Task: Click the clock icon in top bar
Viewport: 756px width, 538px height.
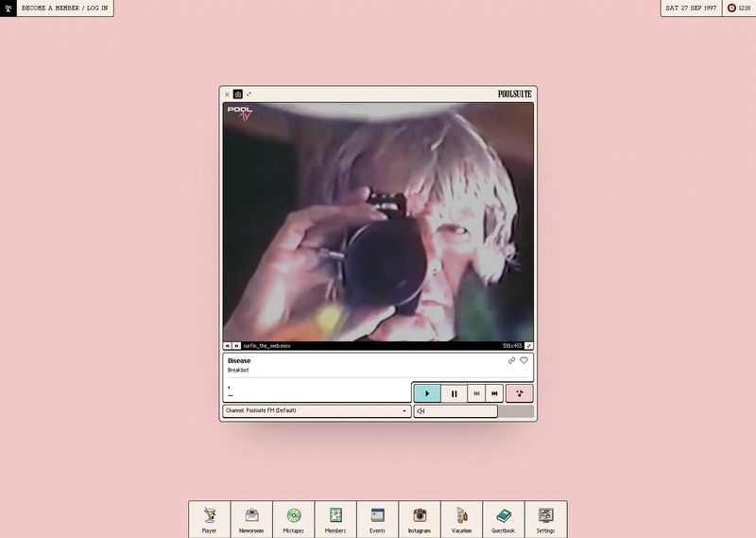Action: [731, 9]
